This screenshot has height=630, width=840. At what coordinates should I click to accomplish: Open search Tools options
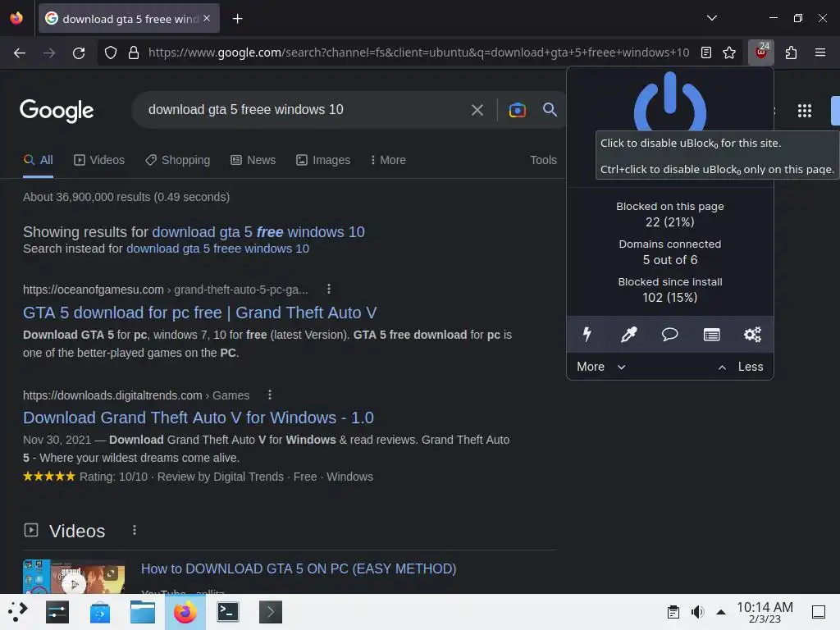tap(543, 160)
